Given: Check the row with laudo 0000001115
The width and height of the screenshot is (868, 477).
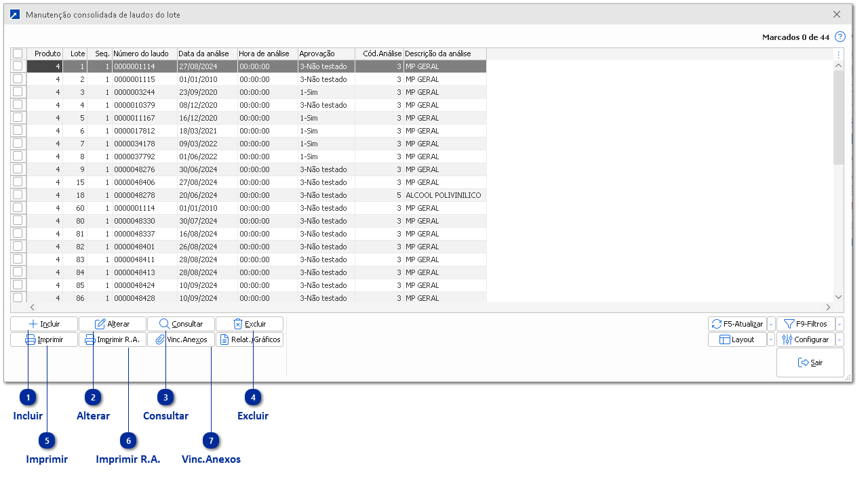Looking at the screenshot, I should click(18, 79).
